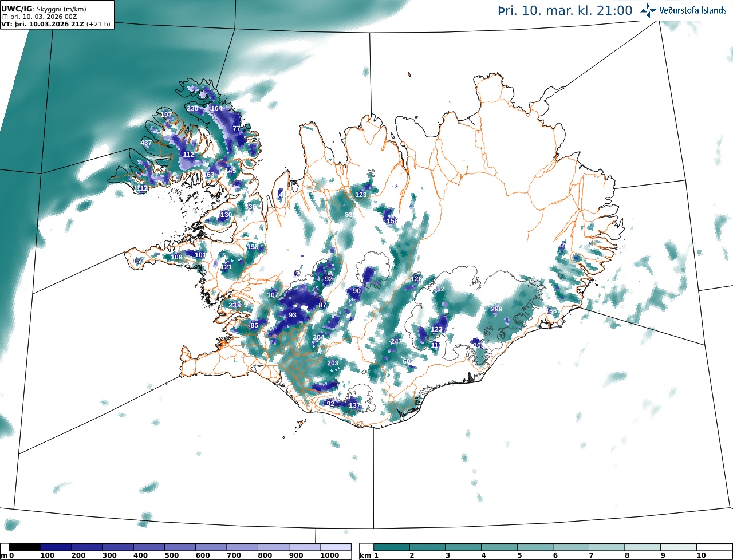Click the map value 90
This screenshot has height=560, width=733.
click(357, 291)
